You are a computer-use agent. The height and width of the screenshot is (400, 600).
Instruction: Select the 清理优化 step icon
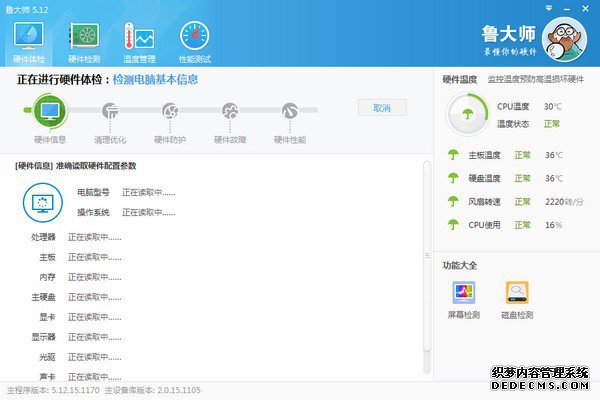[x=110, y=111]
